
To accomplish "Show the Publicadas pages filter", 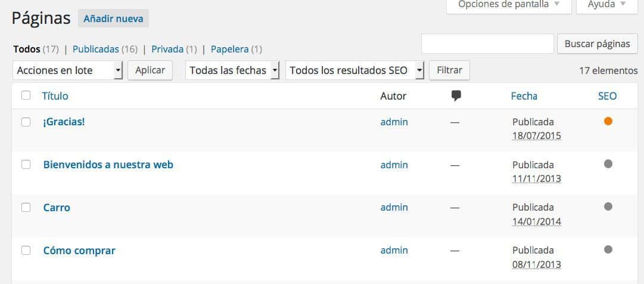I will click(x=96, y=49).
